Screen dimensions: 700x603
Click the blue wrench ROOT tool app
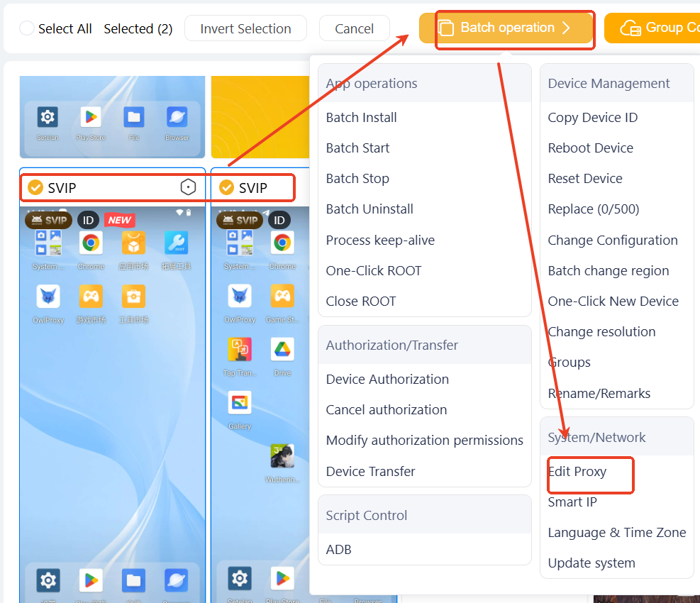pyautogui.click(x=176, y=243)
